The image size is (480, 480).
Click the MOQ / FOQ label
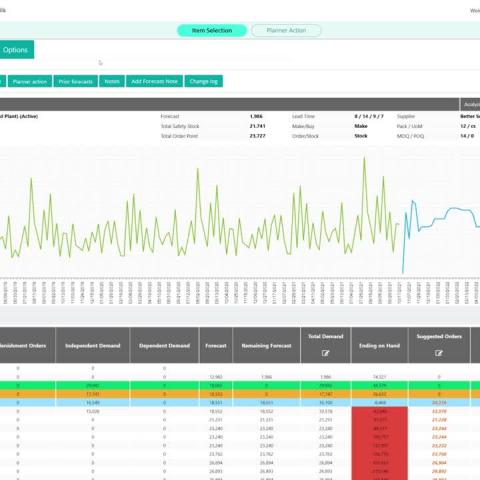click(x=410, y=136)
